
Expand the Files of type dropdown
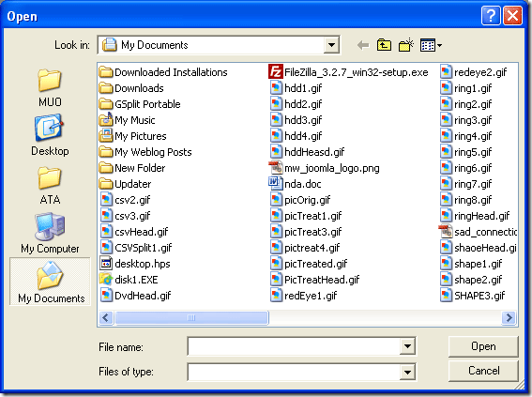click(x=407, y=373)
